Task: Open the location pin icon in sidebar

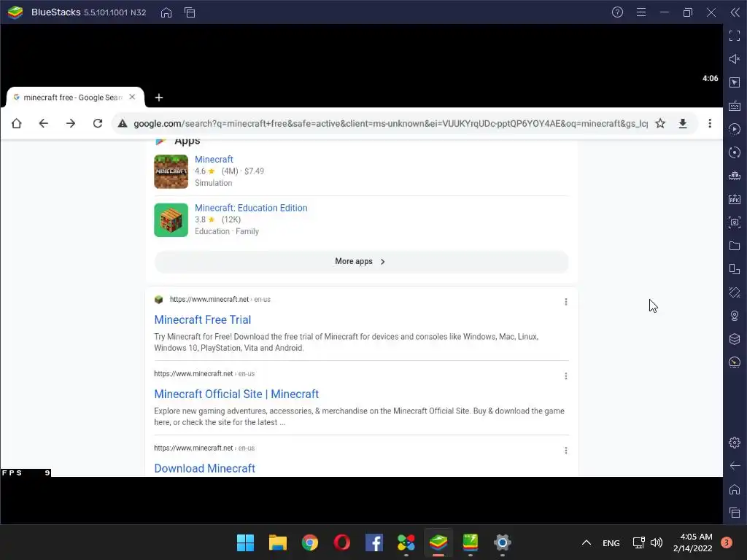Action: 735,316
